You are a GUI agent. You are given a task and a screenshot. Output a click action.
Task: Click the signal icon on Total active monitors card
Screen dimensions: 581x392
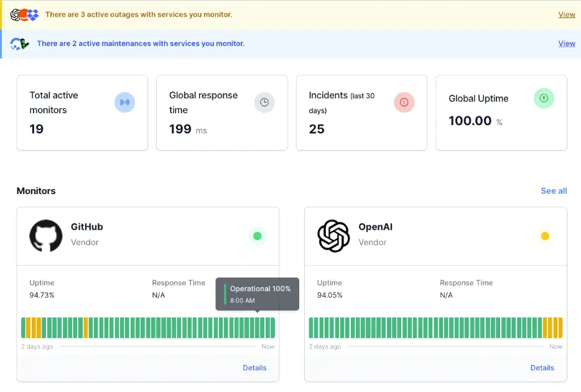point(125,102)
